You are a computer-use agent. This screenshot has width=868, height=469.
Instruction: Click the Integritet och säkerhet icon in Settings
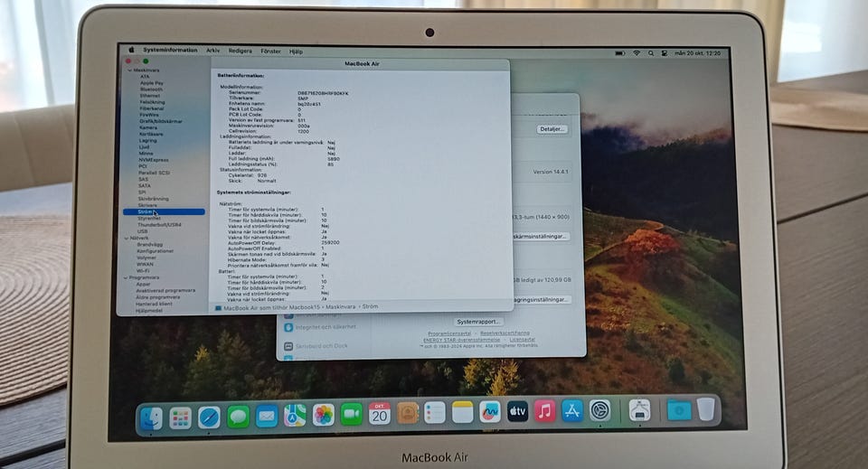288,327
